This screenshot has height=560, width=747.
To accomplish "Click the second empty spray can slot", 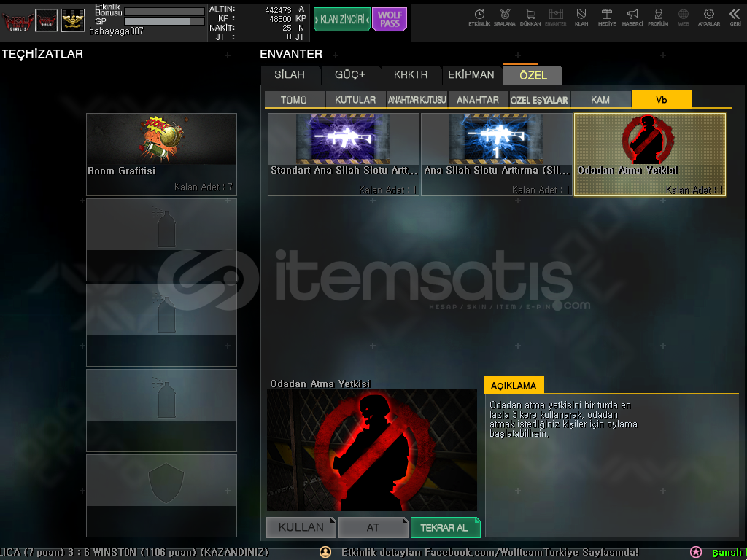I will coord(161,324).
